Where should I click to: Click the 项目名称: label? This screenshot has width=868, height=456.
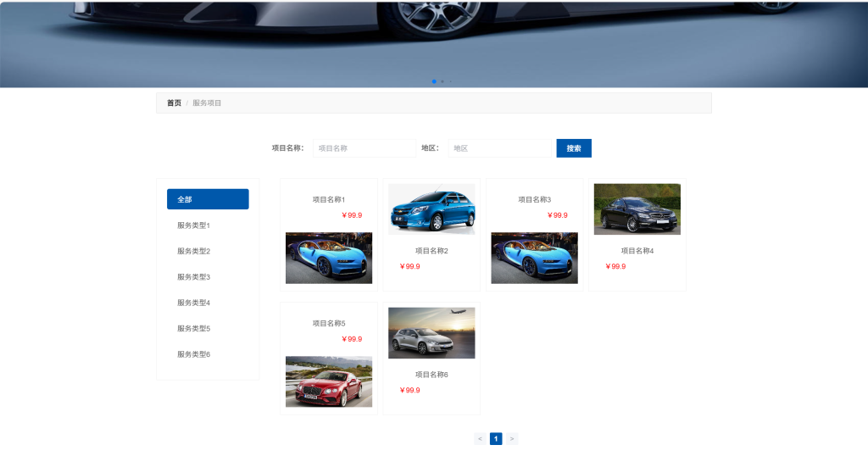pos(287,148)
